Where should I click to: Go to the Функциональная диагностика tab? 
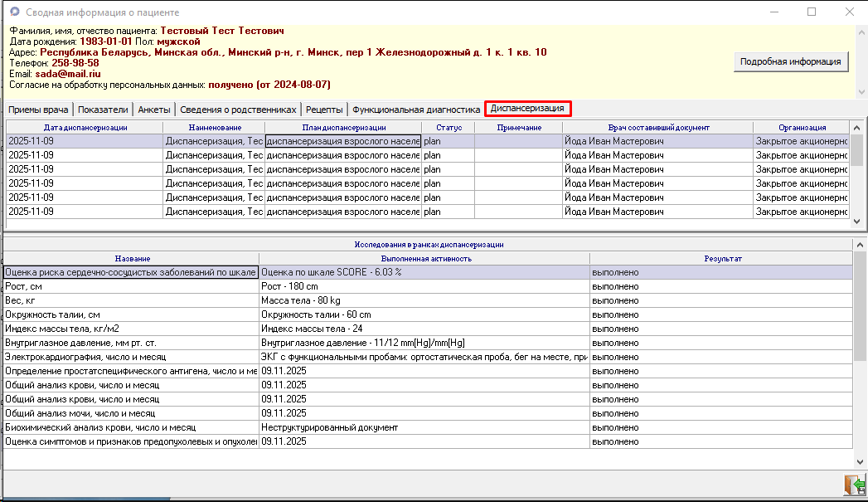click(x=416, y=110)
